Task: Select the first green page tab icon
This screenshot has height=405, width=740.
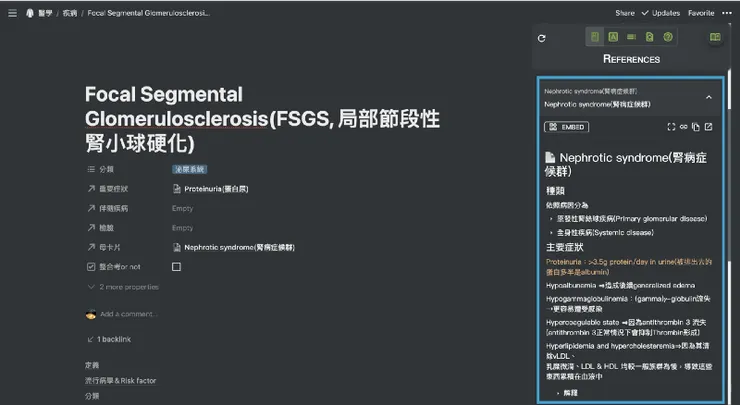Action: pyautogui.click(x=595, y=37)
